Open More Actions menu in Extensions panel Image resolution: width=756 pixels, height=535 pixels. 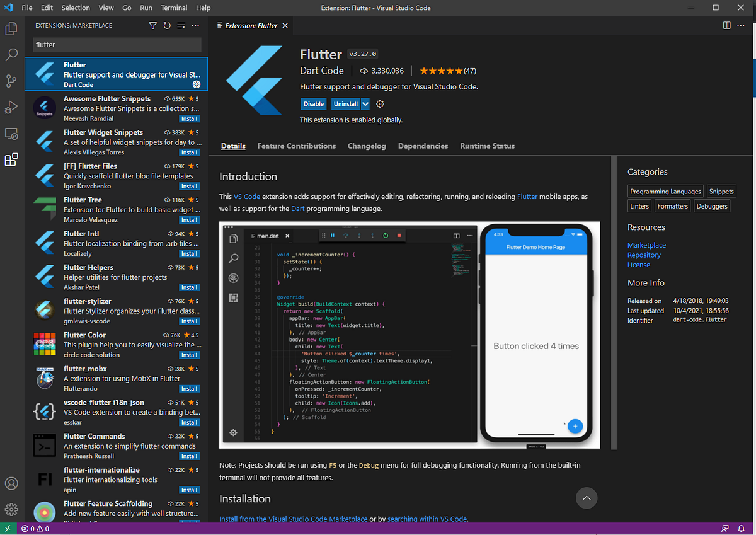tap(195, 25)
